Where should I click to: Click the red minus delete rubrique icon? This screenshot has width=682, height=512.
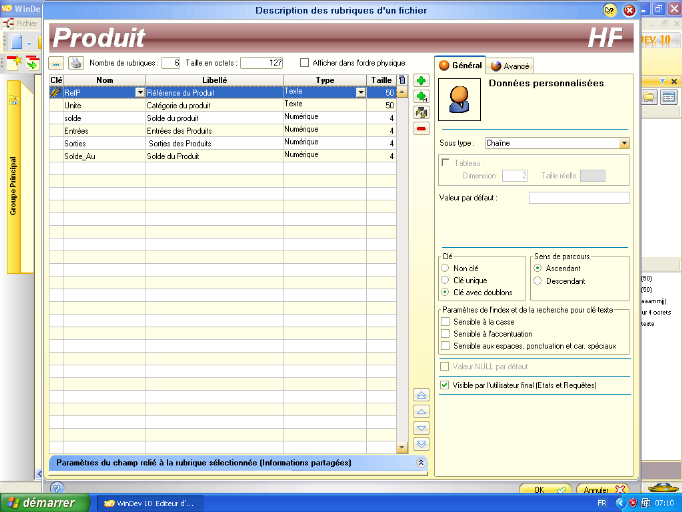pyautogui.click(x=421, y=128)
